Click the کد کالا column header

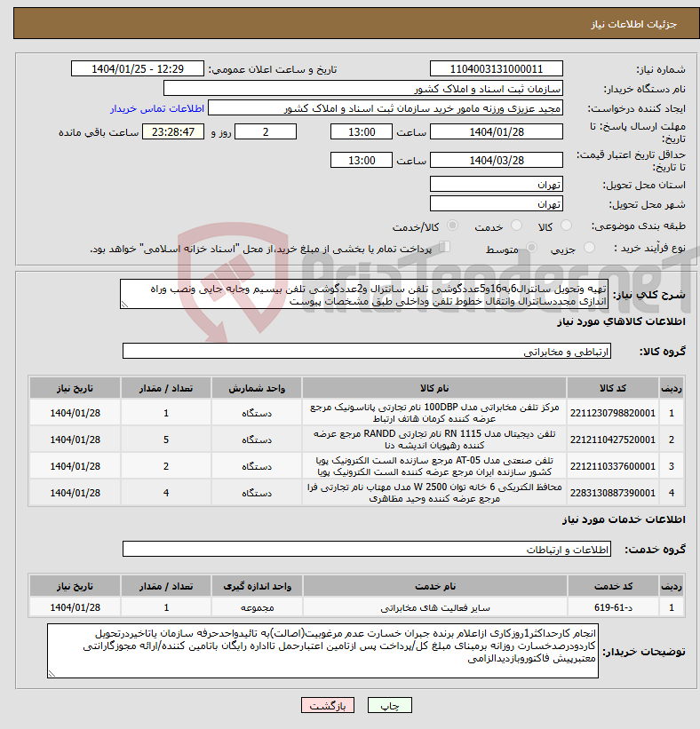coord(613,388)
